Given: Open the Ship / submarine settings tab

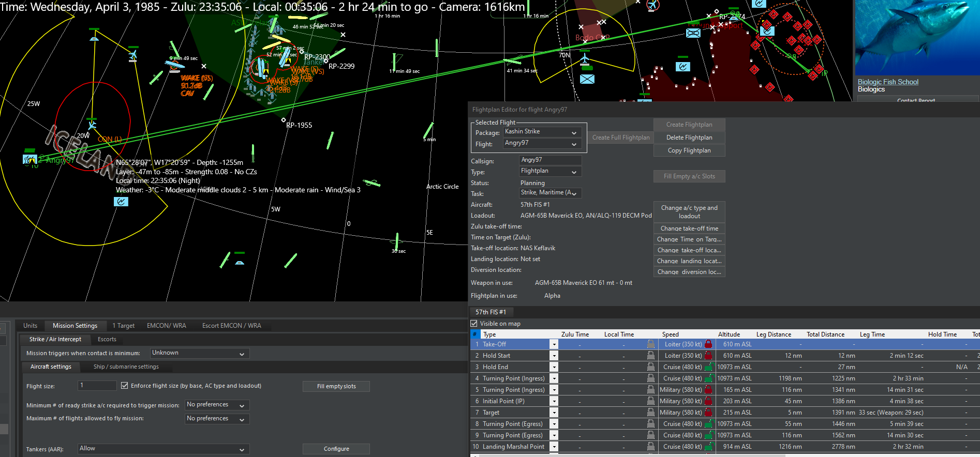Looking at the screenshot, I should click(x=126, y=367).
